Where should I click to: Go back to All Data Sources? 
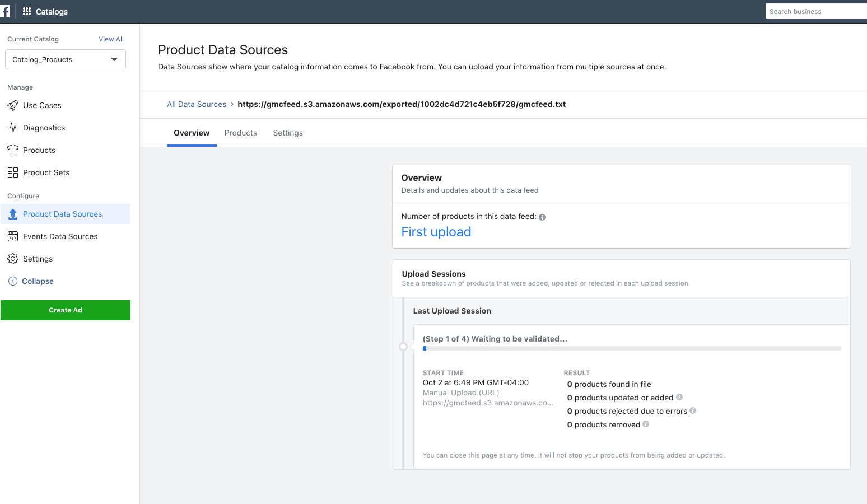[197, 104]
